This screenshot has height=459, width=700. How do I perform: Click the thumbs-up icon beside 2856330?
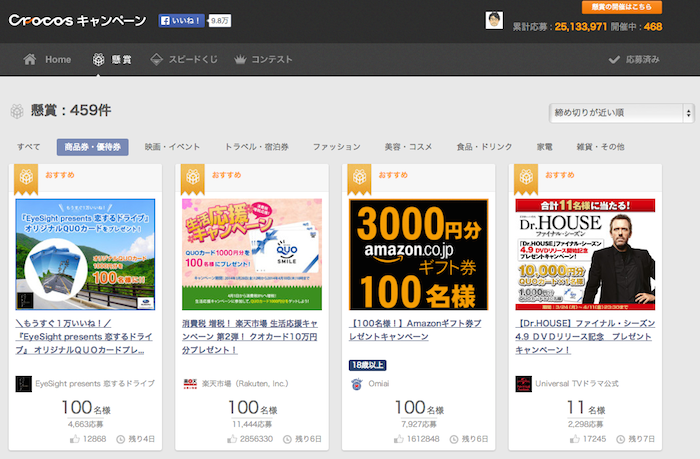click(x=232, y=439)
